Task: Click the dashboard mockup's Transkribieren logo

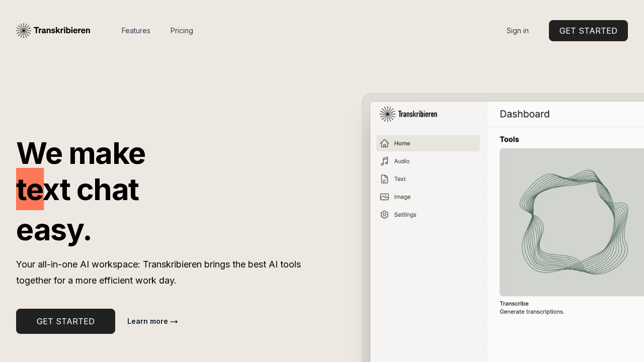Action: 408,114
